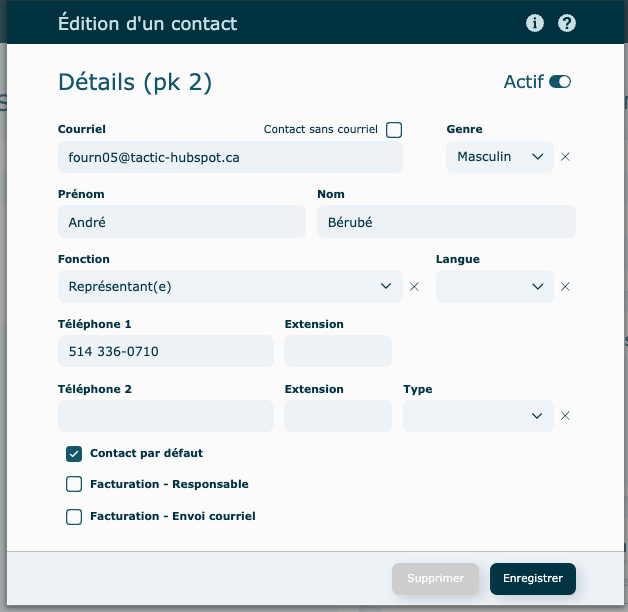Image resolution: width=628 pixels, height=612 pixels.
Task: Open the help question mark icon
Action: point(567,23)
